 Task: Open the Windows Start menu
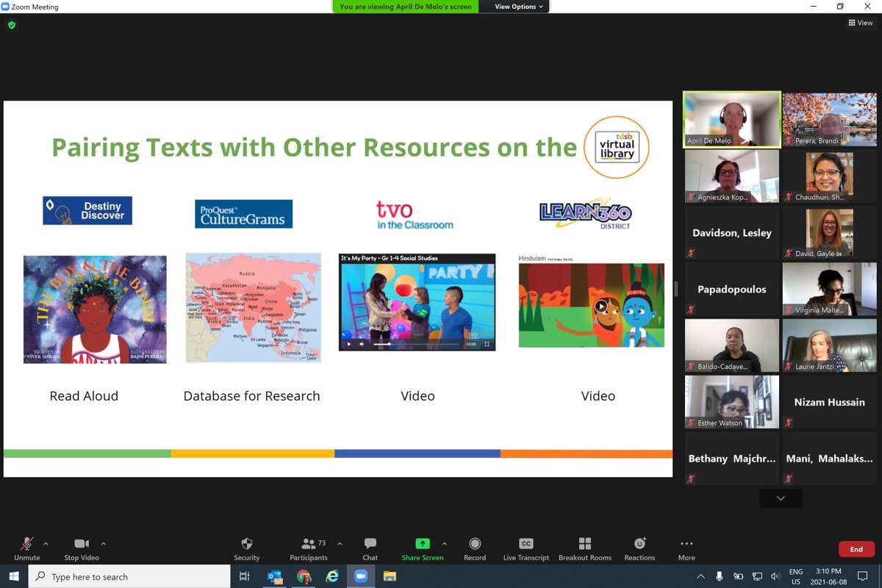(14, 577)
